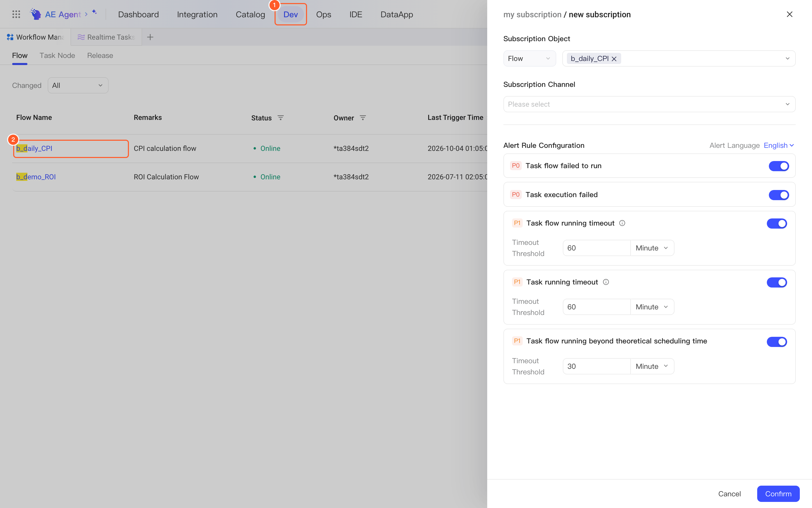Cancel the new subscription
Image resolution: width=812 pixels, height=508 pixels.
pyautogui.click(x=730, y=494)
